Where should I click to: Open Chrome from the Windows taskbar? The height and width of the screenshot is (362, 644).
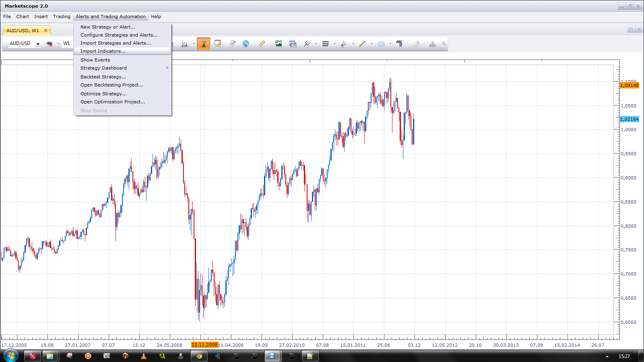[x=199, y=356]
